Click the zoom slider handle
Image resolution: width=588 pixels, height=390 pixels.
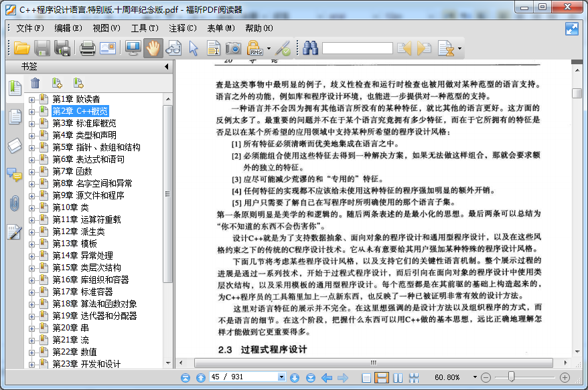(x=511, y=377)
